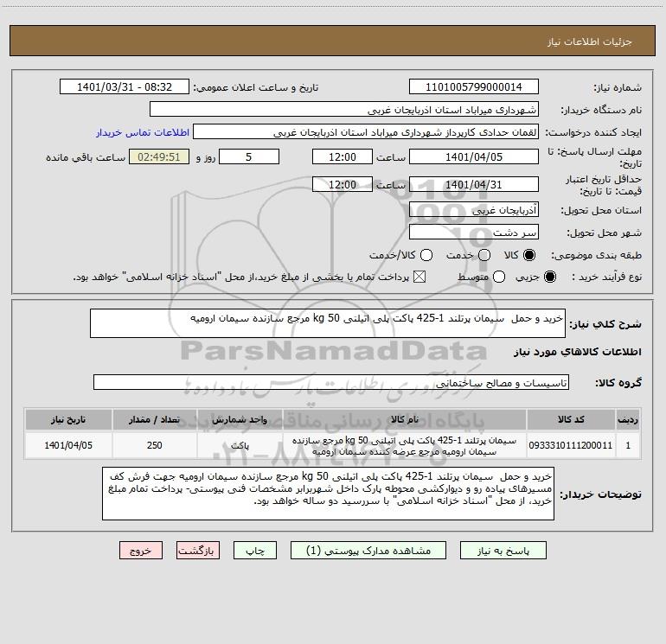Screen dimensions: 666x644
Task: Click the اطلاعات کالاهای مورد نیاز heading
Action: [x=578, y=352]
